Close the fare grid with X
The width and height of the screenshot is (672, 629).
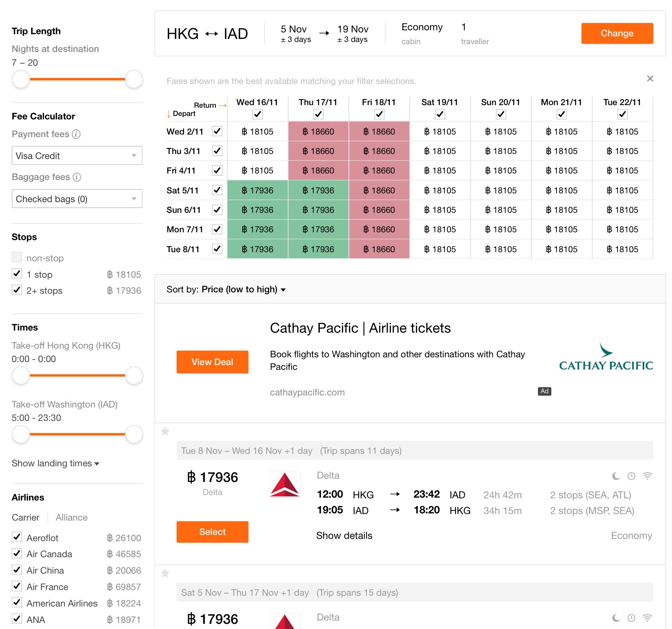coord(649,78)
